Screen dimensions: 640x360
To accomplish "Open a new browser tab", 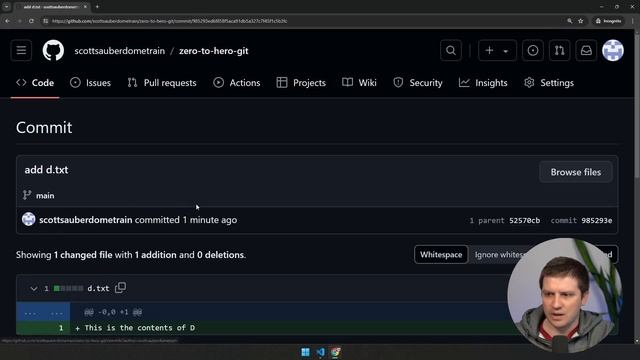I will [97, 7].
